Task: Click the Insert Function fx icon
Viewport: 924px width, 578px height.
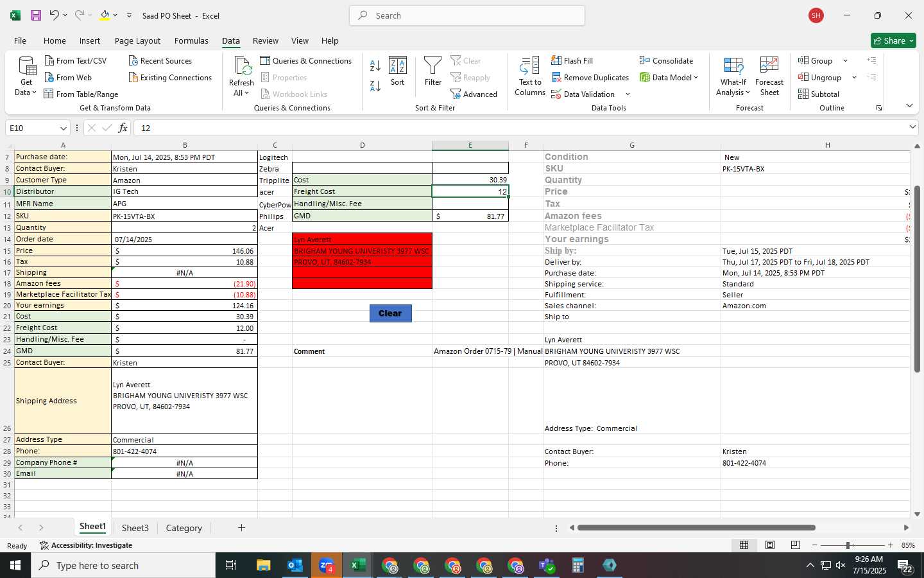Action: [x=123, y=128]
